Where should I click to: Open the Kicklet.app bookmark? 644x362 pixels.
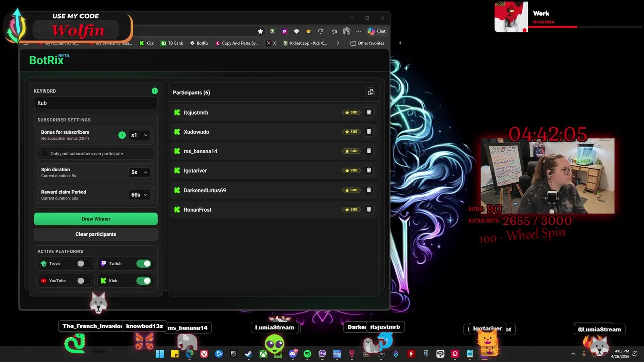305,43
